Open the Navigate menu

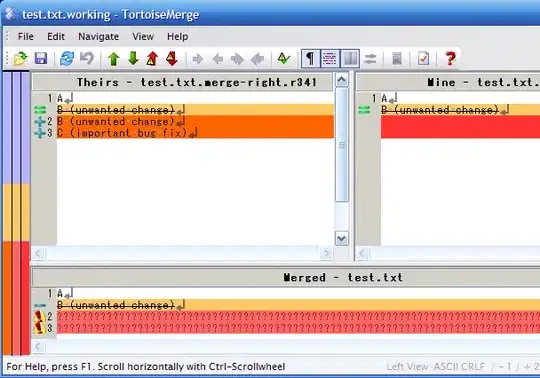point(98,36)
